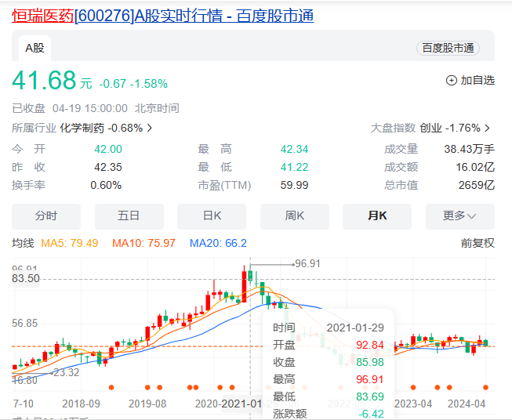The width and height of the screenshot is (512, 420).
Task: Switch to the 日K chart tab
Action: point(212,216)
